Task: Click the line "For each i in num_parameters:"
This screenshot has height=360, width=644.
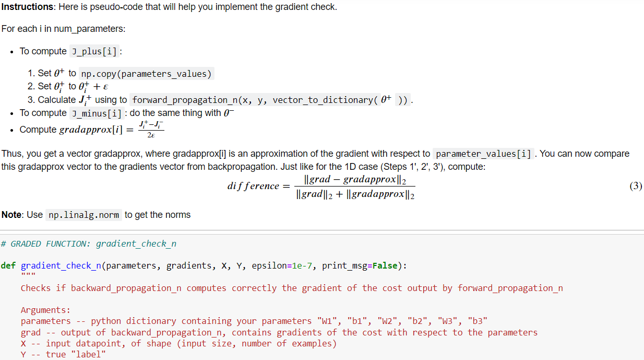Action: 64,28
